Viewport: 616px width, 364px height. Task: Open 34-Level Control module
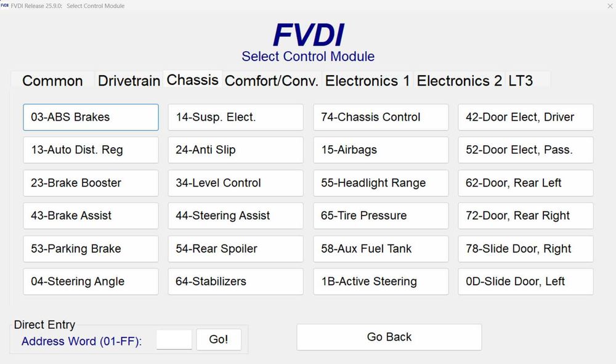[x=235, y=183]
